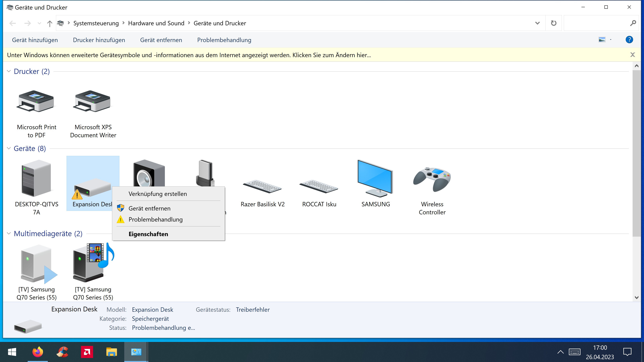Click the yellow info bar message
This screenshot has height=362, width=644.
pos(189,55)
